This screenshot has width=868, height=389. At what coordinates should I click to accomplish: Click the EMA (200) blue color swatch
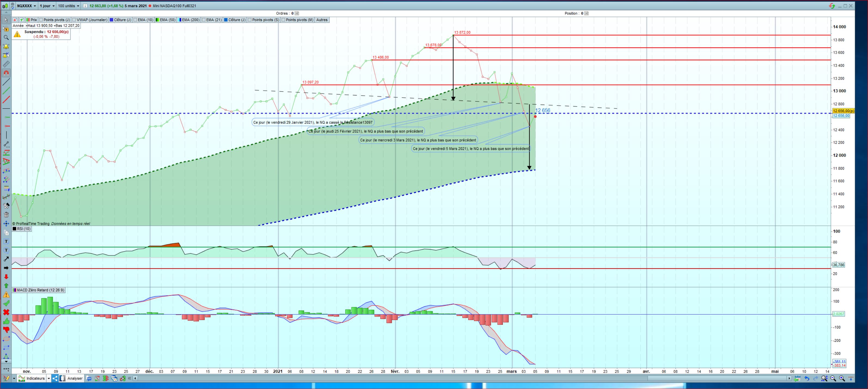pyautogui.click(x=180, y=20)
